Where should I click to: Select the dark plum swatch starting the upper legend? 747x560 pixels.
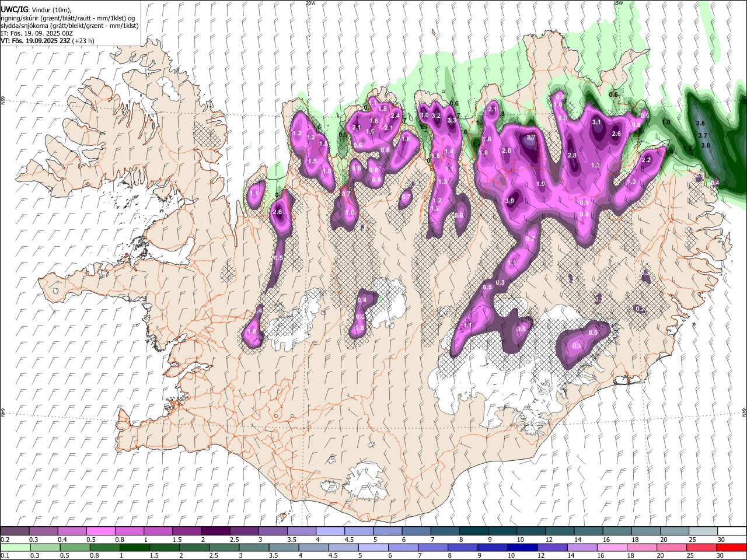point(15,531)
